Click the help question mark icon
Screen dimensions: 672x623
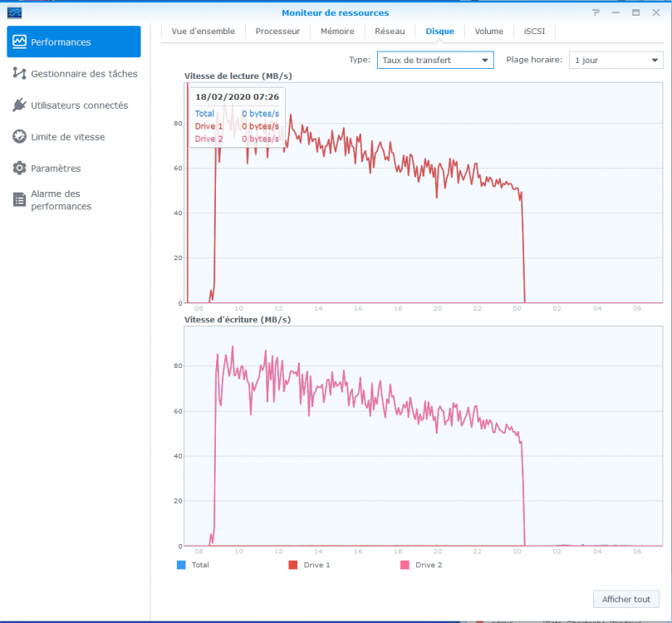pos(596,12)
